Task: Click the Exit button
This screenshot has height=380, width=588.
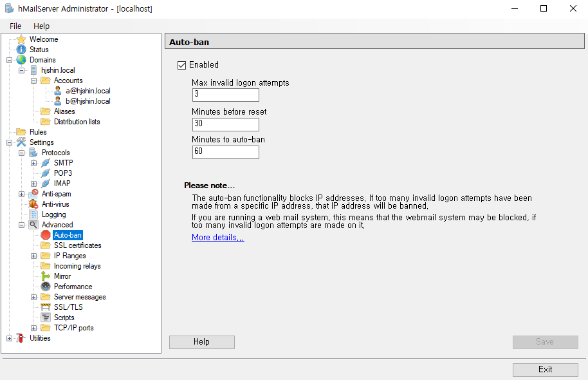Action: (x=546, y=370)
